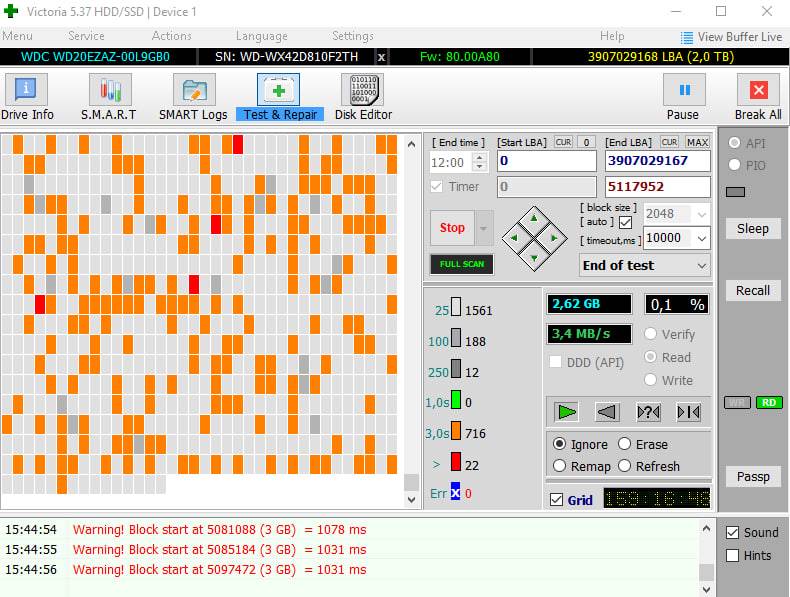Open the S.M.A.R.T tab icon

tap(108, 97)
